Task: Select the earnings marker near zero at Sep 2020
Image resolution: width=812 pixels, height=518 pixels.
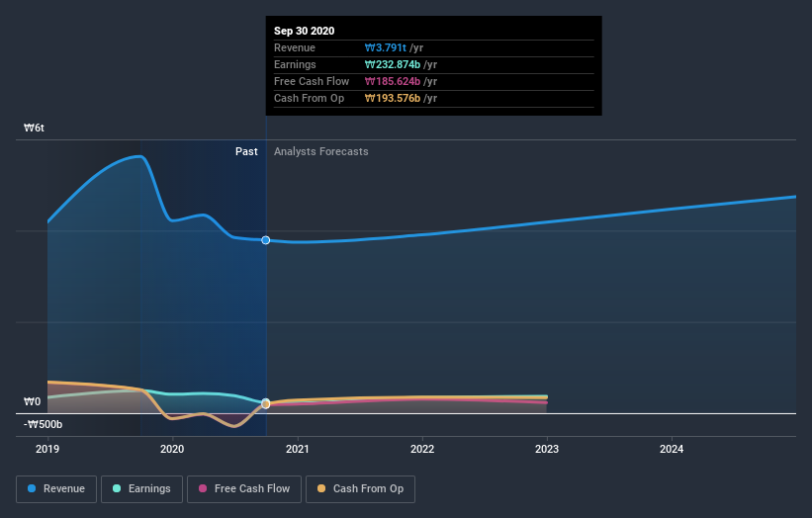Action: [266, 403]
